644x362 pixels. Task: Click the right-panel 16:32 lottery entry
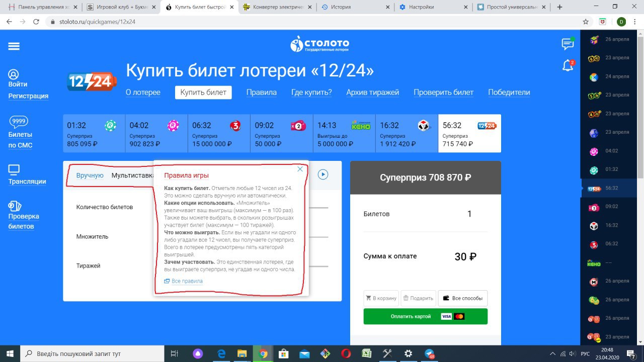click(x=608, y=225)
